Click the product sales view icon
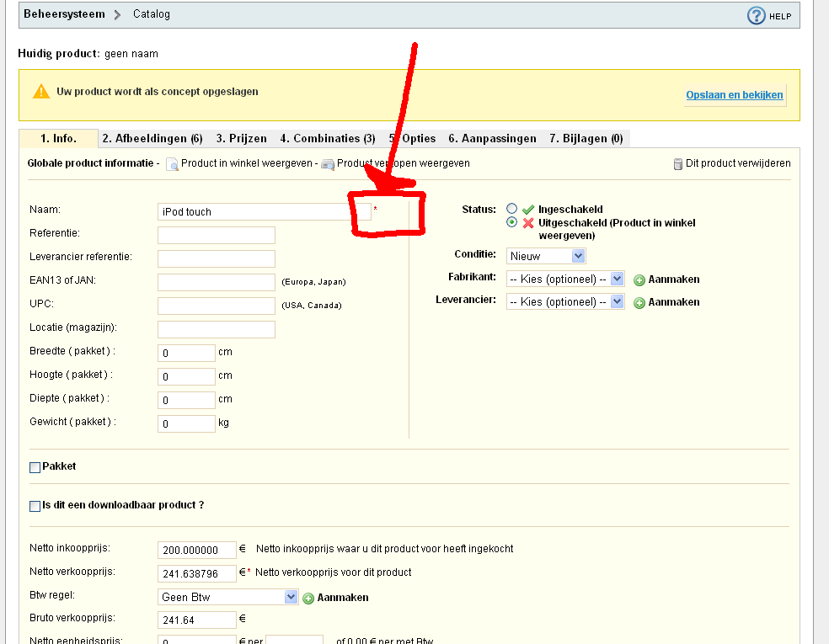The image size is (829, 644). (328, 164)
